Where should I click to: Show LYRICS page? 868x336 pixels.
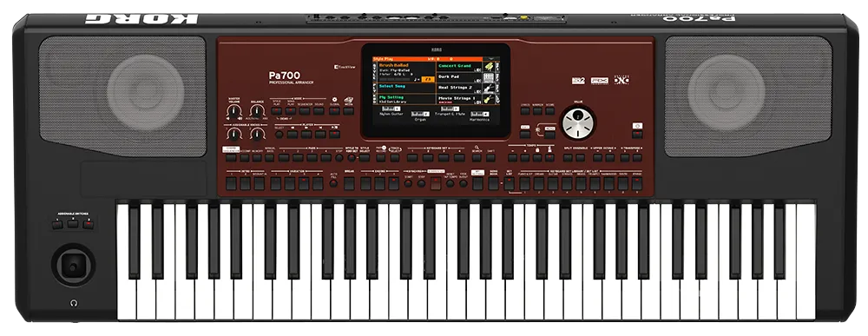coord(525,111)
